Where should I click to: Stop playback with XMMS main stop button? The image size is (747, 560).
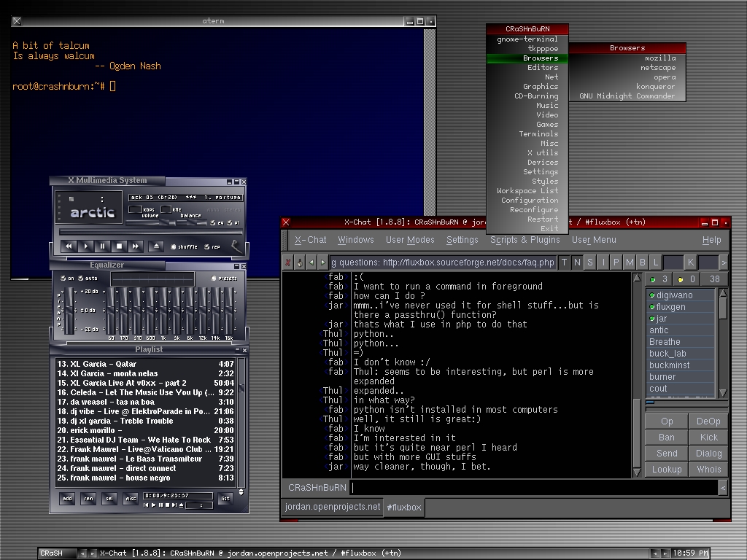tap(119, 246)
